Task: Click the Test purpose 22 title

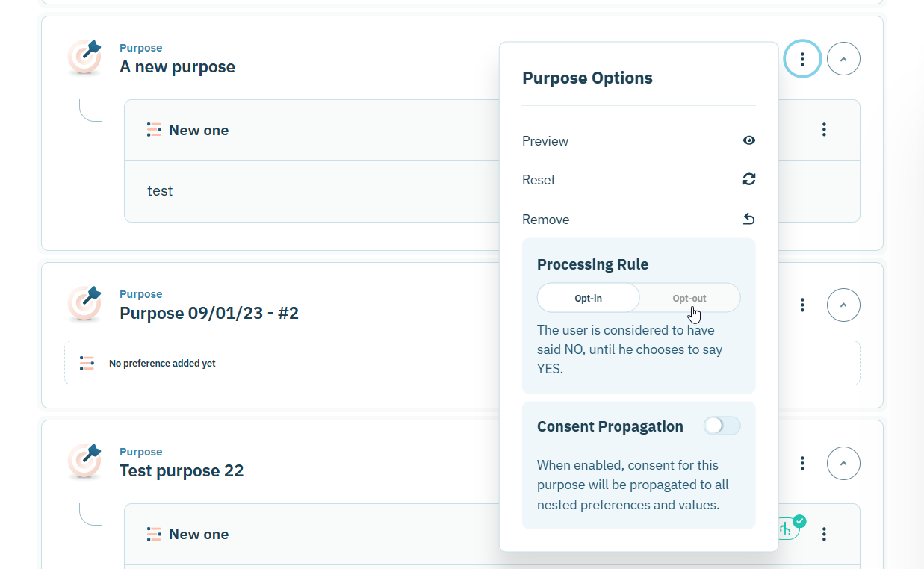Action: click(182, 471)
